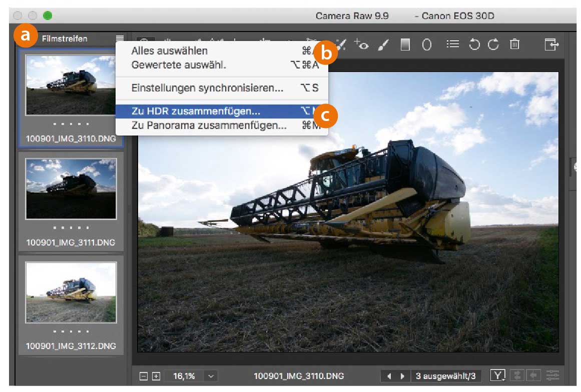
Task: Rotate image clockwise
Action: [x=493, y=45]
